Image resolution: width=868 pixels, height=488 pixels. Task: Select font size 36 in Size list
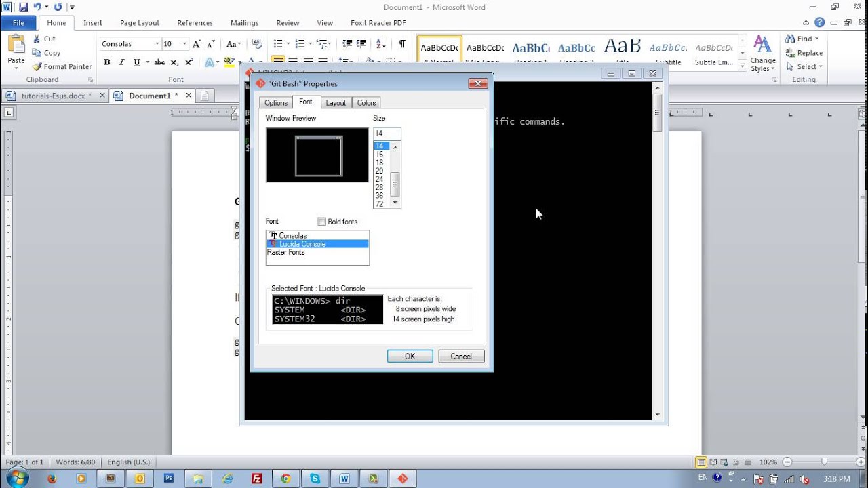(x=379, y=195)
